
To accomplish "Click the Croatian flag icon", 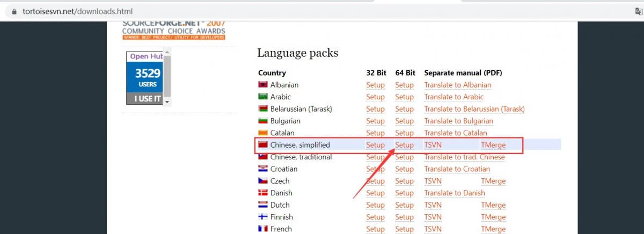I will pos(263,169).
